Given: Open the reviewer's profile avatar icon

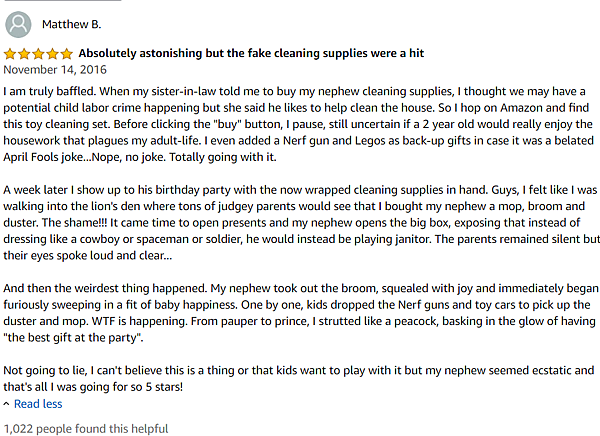Looking at the screenshot, I should [x=18, y=24].
